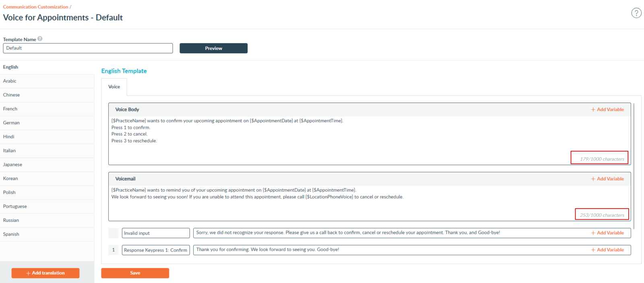Select German language in sidebar
644x283 pixels.
[47, 123]
